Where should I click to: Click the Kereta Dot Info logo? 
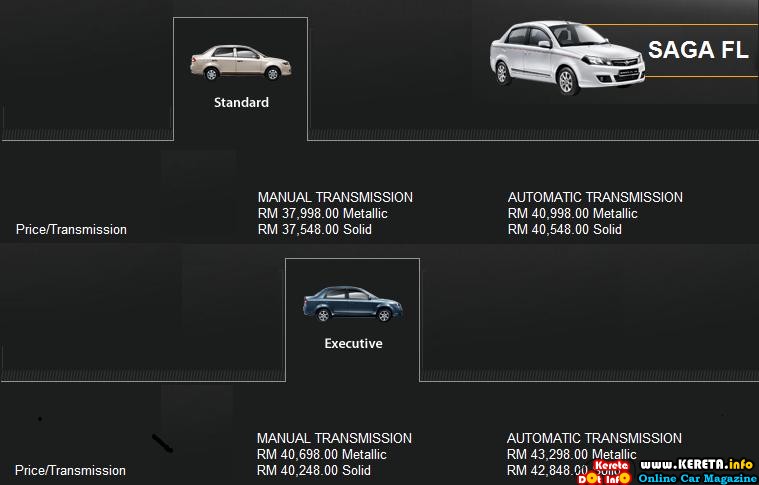610,469
